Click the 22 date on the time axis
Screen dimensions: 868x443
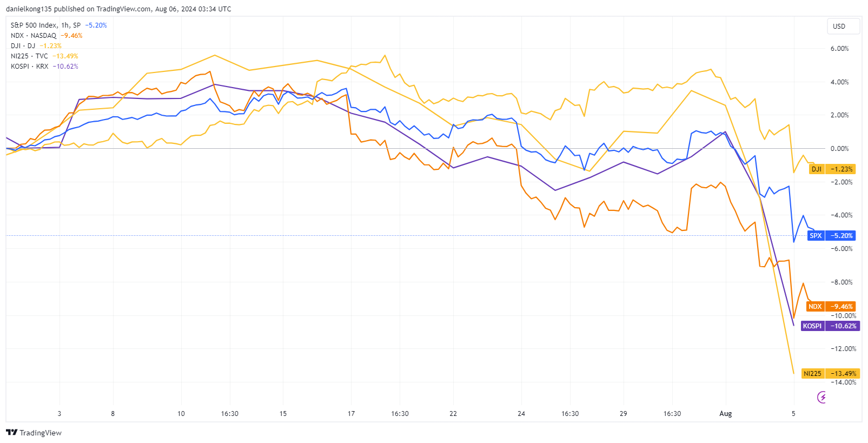[x=453, y=414]
